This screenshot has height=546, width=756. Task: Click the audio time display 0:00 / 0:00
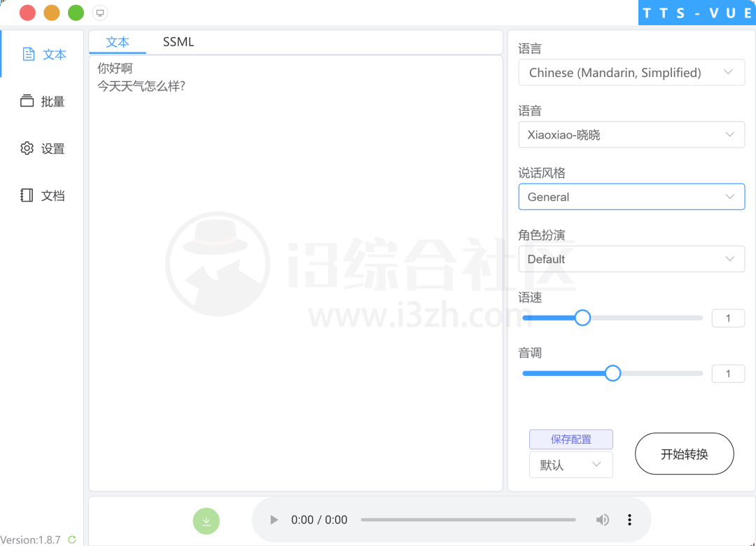319,520
